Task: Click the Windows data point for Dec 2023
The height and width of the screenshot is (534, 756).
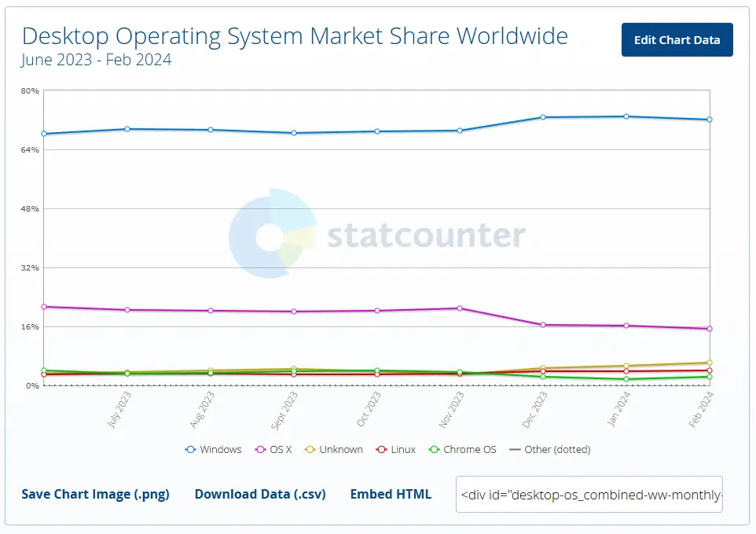Action: (543, 117)
